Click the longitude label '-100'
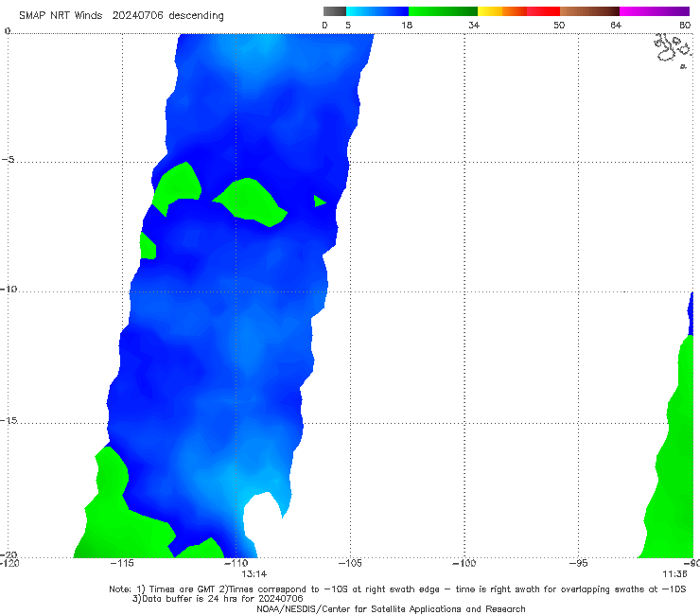This screenshot has width=700, height=615. pos(464,563)
